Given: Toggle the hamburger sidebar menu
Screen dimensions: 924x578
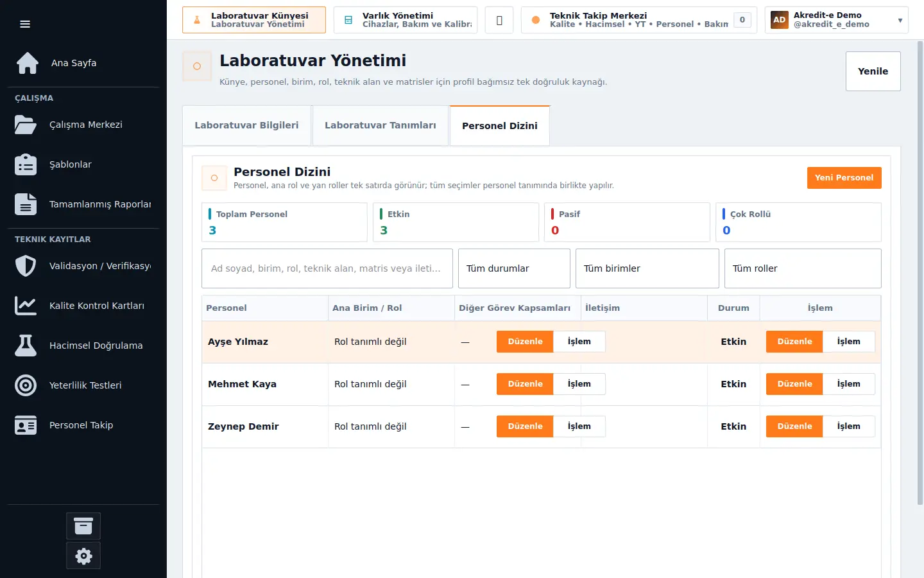Looking at the screenshot, I should click(x=25, y=24).
